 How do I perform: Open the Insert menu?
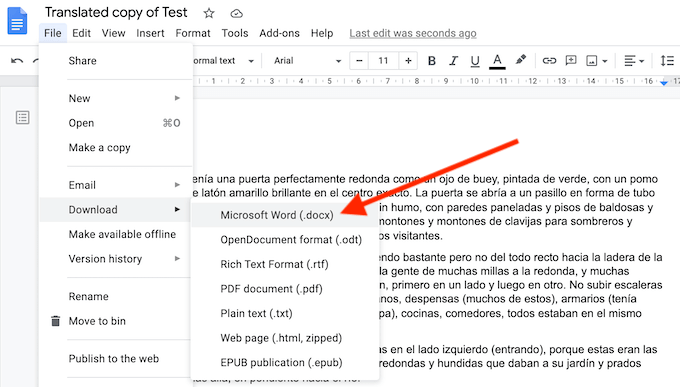pyautogui.click(x=150, y=33)
